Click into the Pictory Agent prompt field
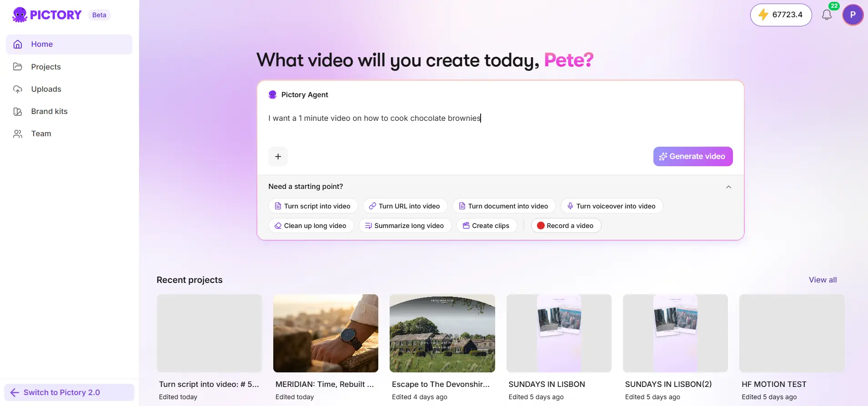This screenshot has width=868, height=406. (500, 119)
